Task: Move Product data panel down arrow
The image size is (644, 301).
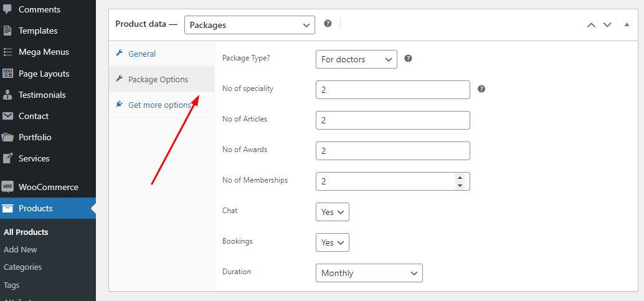Action: click(x=607, y=25)
